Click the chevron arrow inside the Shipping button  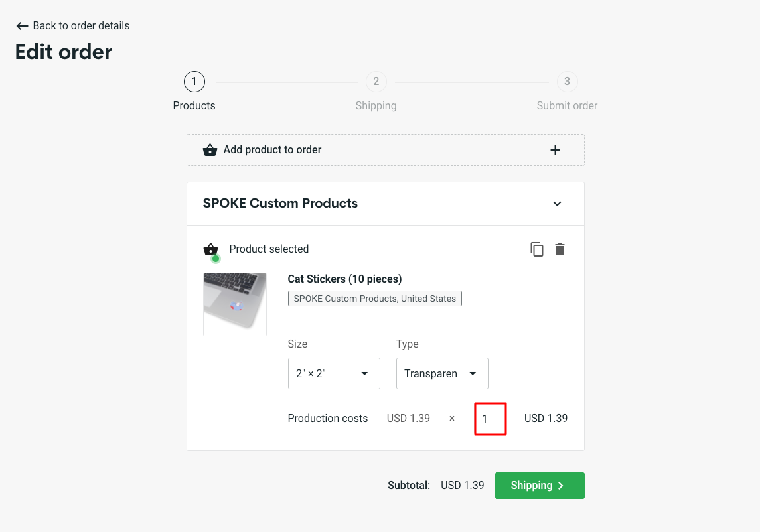point(562,485)
